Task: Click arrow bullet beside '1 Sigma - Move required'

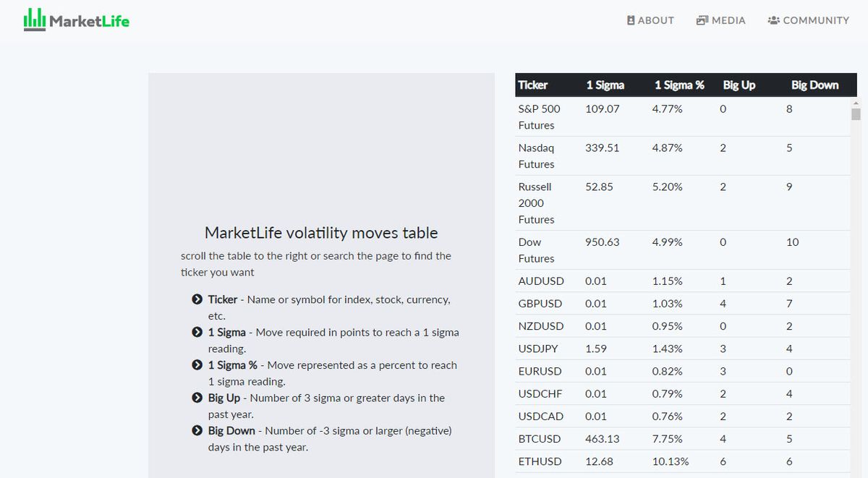Action: [x=197, y=333]
